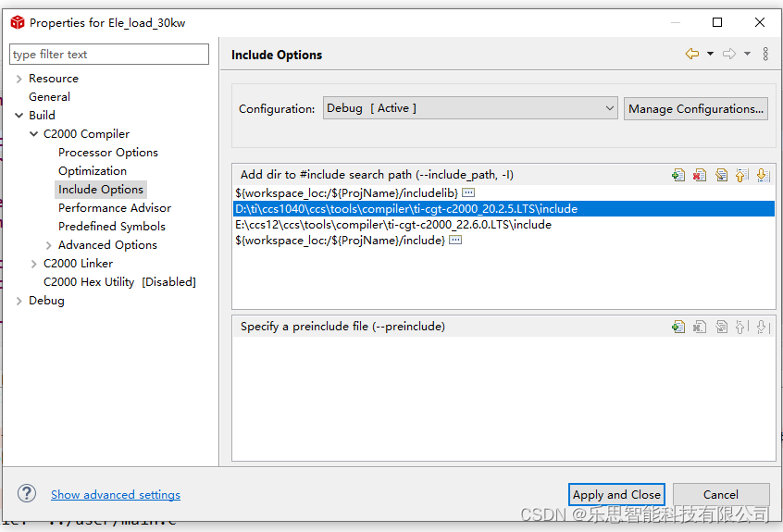
Task: Expand the Debug tree node
Action: pyautogui.click(x=19, y=301)
